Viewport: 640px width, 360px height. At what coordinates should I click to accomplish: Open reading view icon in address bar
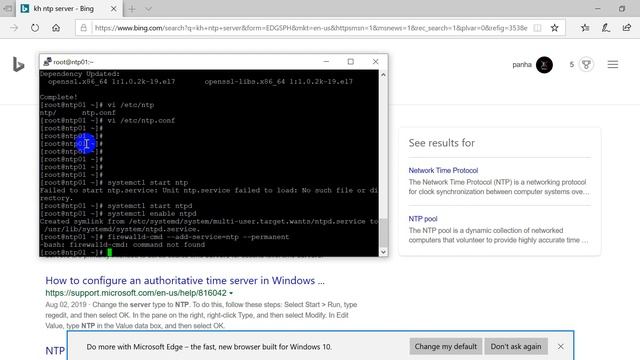[x=538, y=28]
